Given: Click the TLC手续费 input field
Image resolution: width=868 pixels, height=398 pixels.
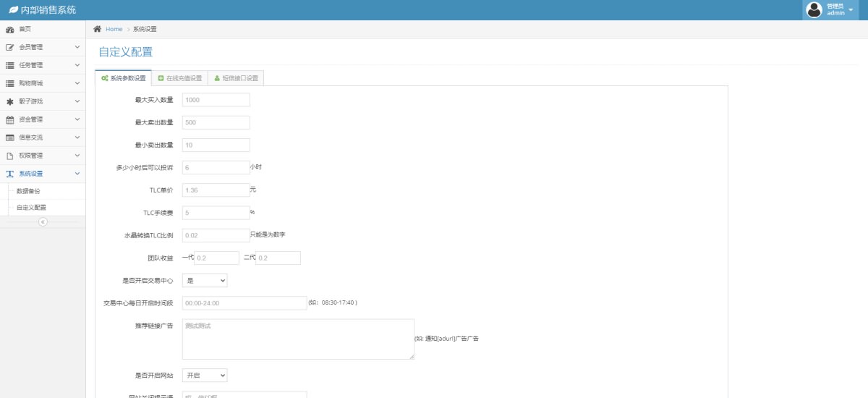Looking at the screenshot, I should pos(216,213).
